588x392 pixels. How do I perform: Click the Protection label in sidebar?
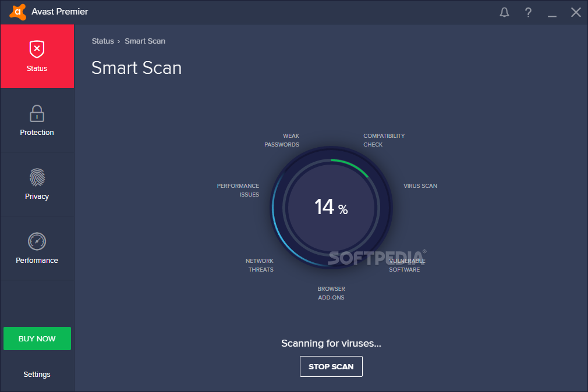[37, 132]
